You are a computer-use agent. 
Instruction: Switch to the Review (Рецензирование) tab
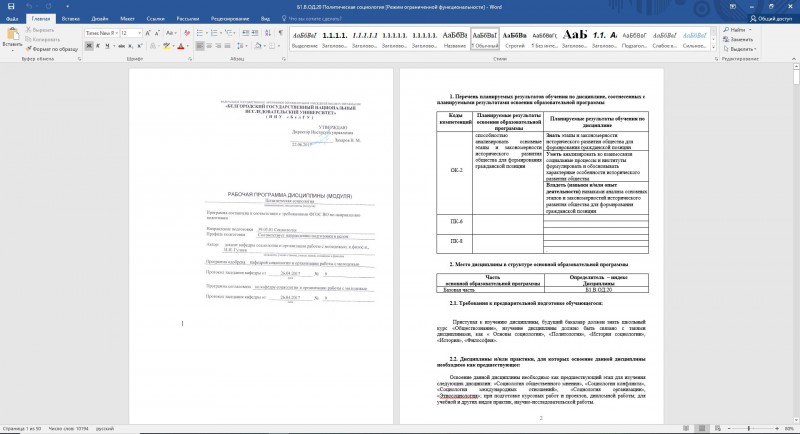pos(230,19)
